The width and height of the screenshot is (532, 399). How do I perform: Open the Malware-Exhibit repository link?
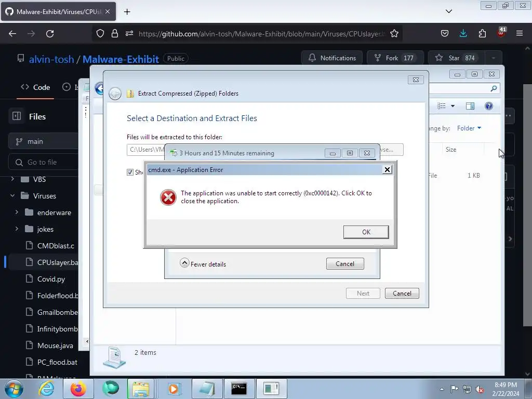(x=121, y=59)
